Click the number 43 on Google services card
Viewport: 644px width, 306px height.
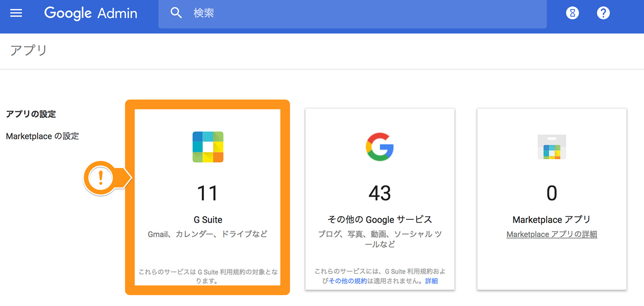(380, 193)
